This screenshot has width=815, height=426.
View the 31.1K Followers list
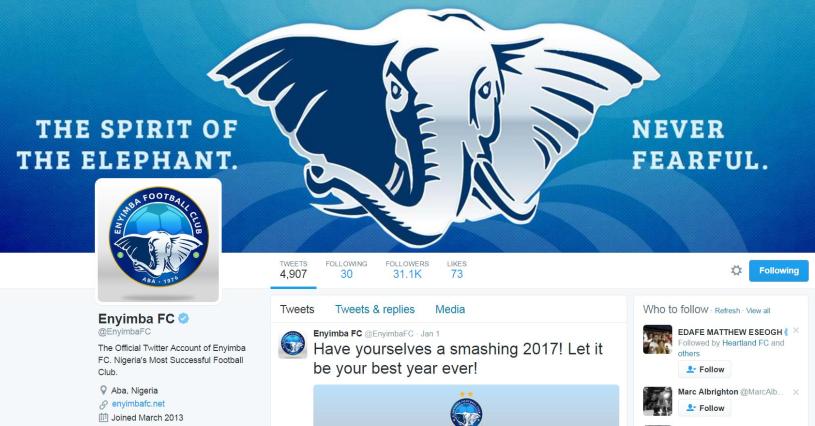click(407, 270)
